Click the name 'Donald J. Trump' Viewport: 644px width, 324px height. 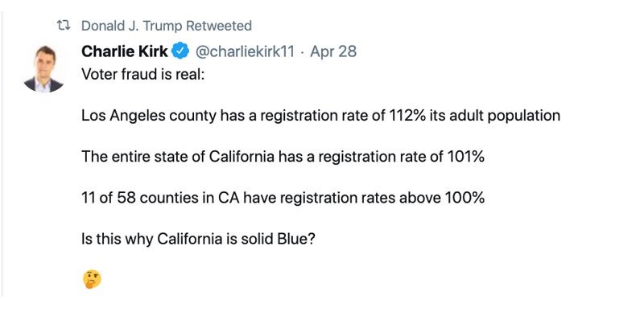[131, 26]
